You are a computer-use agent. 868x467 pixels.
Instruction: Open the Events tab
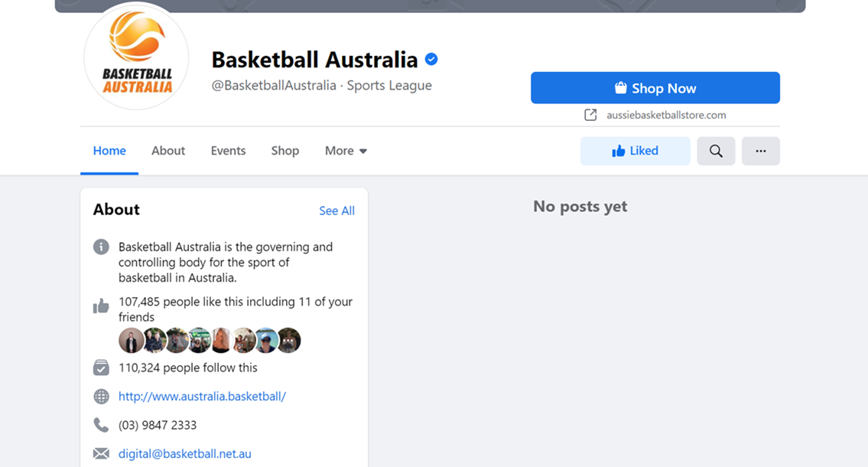click(228, 151)
